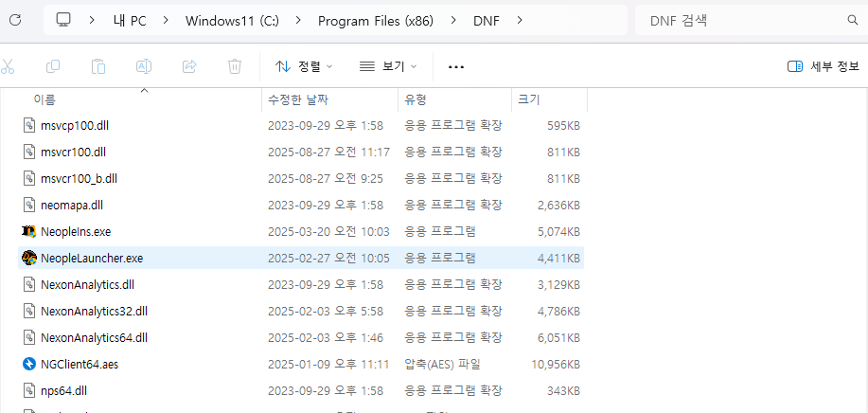Go to Program Files (x86) breadcrumb
The image size is (868, 413).
point(376,21)
